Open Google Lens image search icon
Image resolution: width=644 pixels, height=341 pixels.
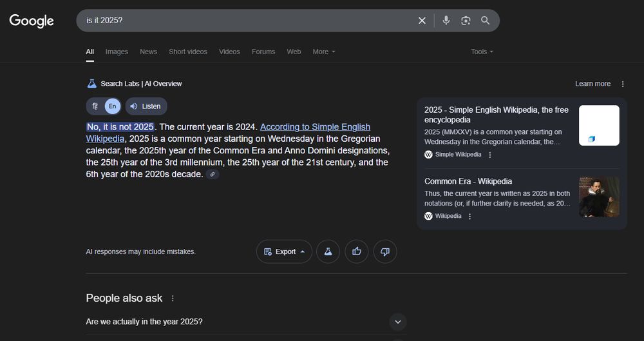[466, 21]
